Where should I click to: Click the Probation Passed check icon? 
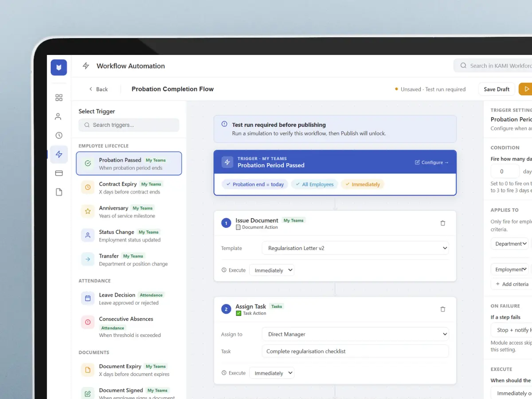tap(88, 164)
